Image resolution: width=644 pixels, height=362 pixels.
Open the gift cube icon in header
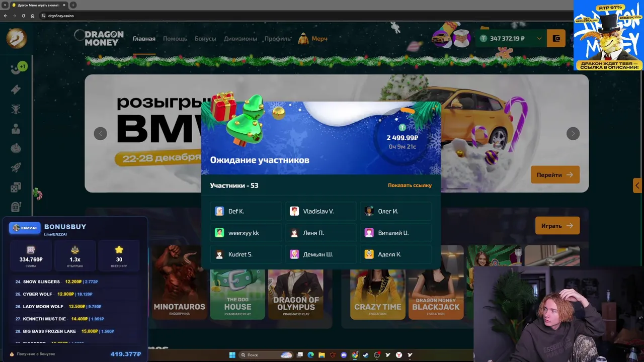[460, 38]
